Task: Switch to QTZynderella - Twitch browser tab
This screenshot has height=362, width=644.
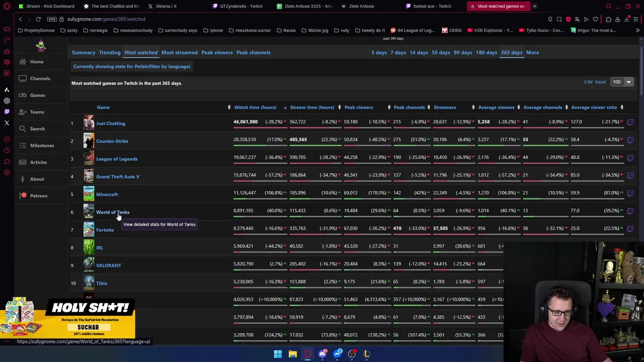Action: pos(237,6)
